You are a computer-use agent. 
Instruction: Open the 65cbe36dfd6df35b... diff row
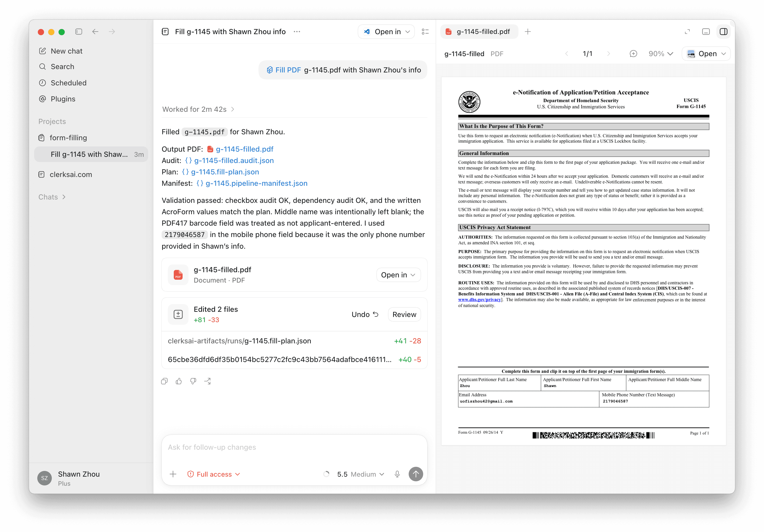(x=294, y=359)
